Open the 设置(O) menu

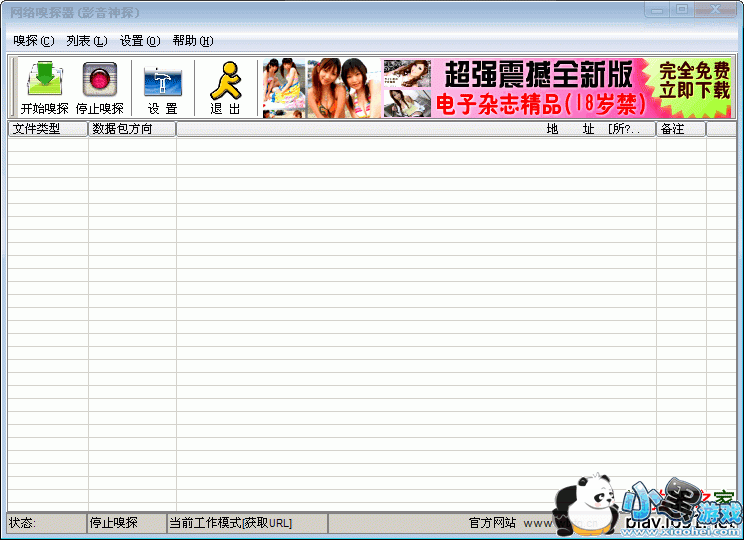pos(140,41)
